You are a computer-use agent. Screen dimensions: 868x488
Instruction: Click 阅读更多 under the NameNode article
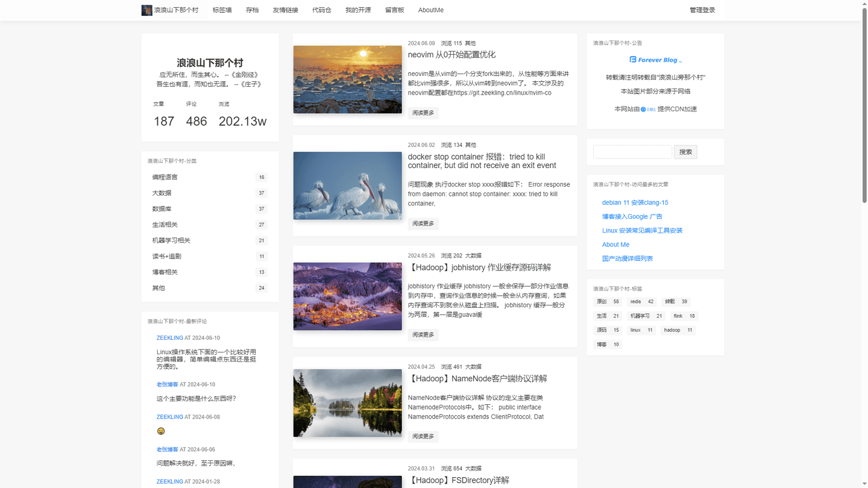423,436
